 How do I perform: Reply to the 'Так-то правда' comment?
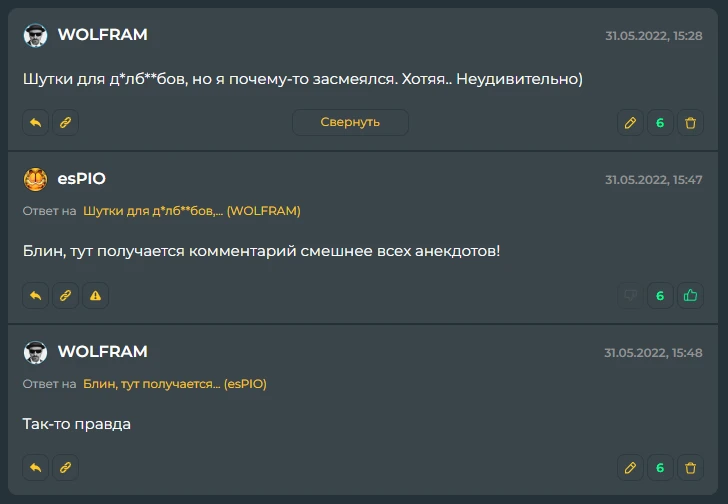click(35, 467)
